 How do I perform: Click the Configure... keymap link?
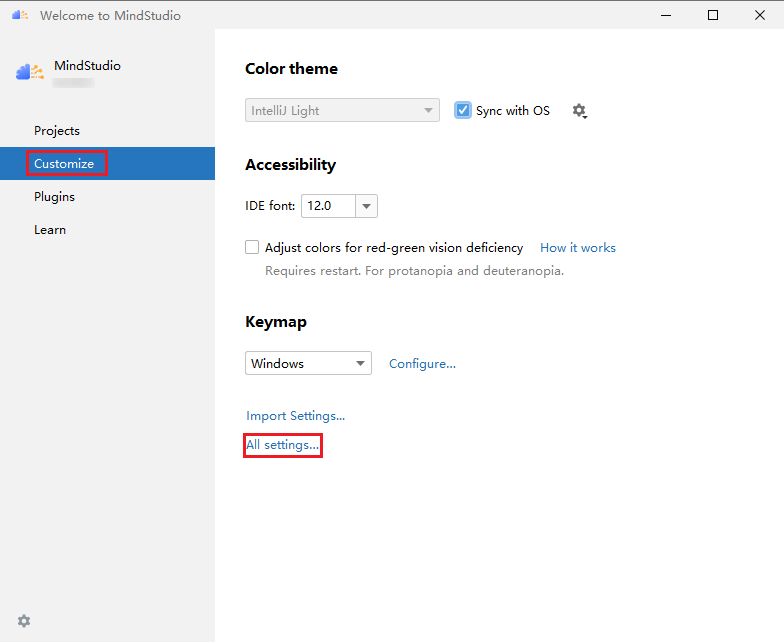point(422,364)
